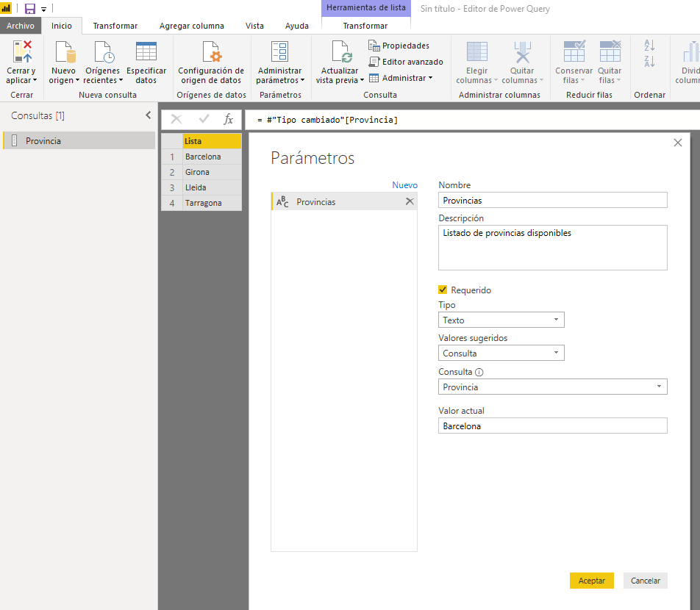
Task: Uncheck the Requerido checkbox
Action: tap(443, 290)
